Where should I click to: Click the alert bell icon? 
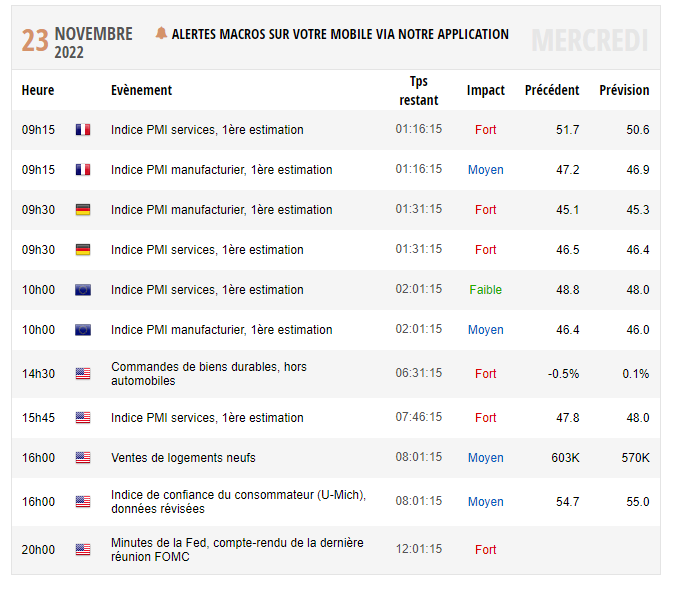tap(161, 34)
